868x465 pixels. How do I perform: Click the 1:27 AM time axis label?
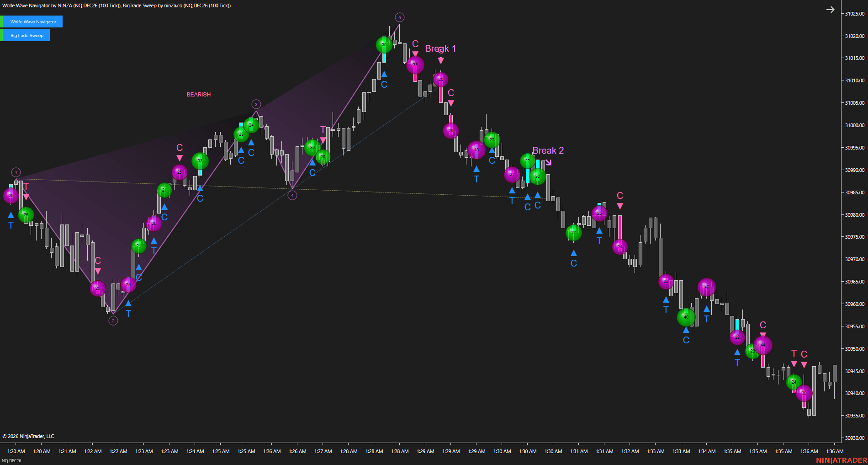(323, 451)
